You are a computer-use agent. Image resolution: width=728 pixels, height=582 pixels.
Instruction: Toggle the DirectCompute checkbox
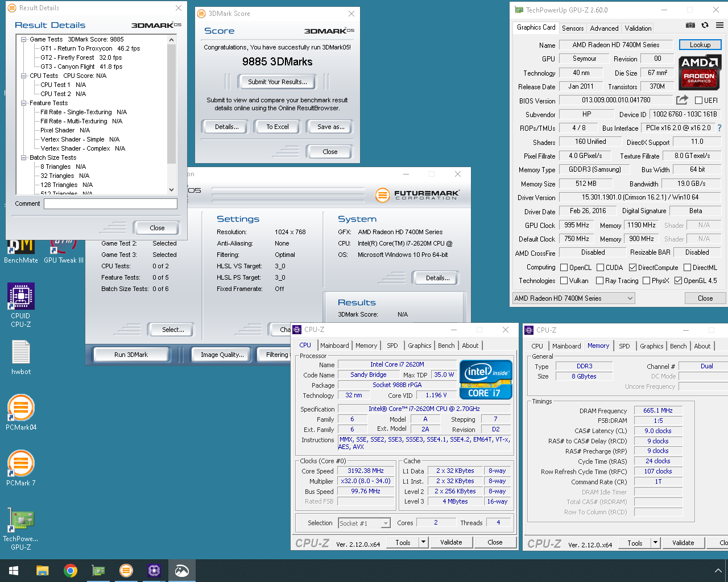tap(632, 268)
